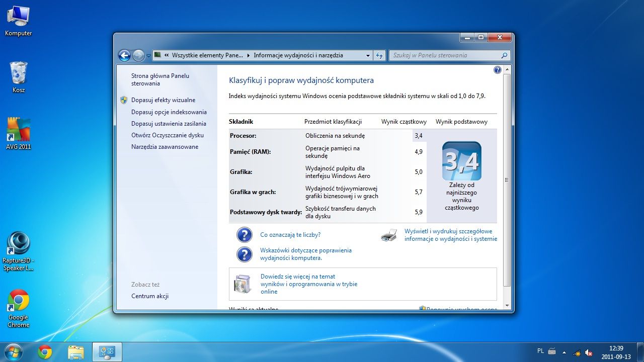The height and width of the screenshot is (362, 644).
Task: Close the performance information window
Action: click(500, 38)
